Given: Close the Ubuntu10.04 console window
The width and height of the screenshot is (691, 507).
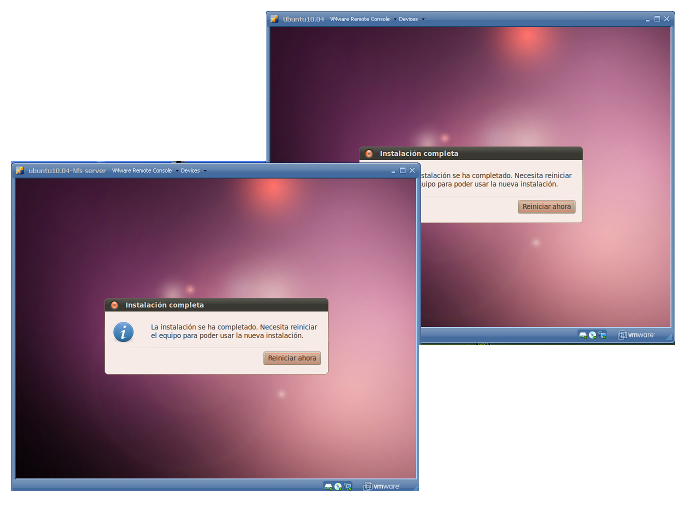Looking at the screenshot, I should [667, 19].
